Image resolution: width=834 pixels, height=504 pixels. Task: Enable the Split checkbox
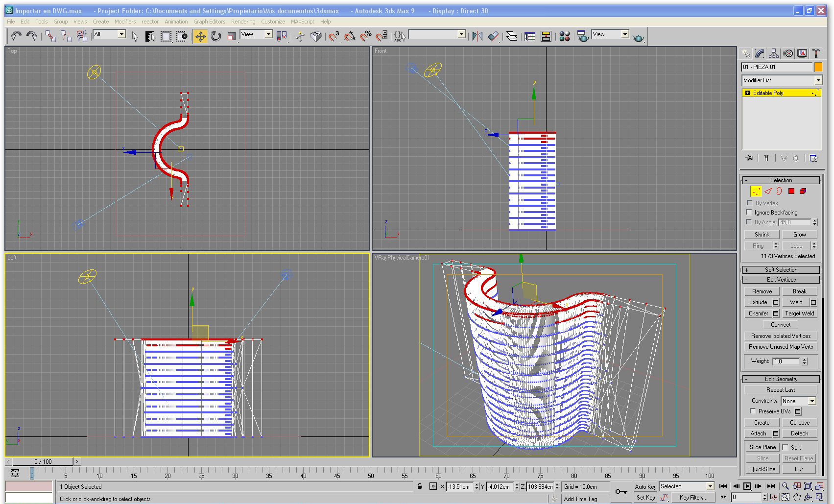786,447
